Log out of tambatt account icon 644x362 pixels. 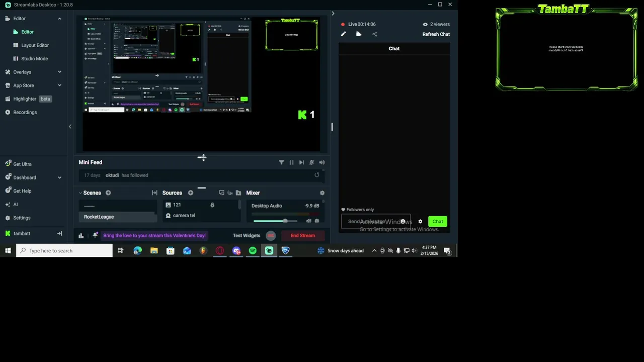tap(59, 234)
